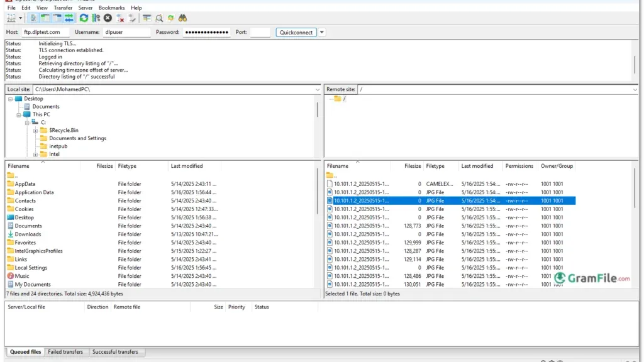Collapse the This PC tree node

[x=18, y=115]
